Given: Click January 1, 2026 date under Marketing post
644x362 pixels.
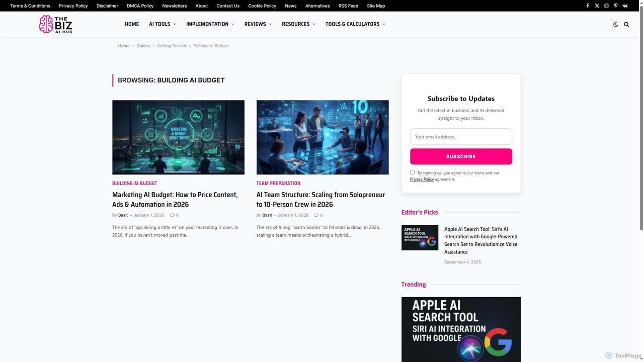Looking at the screenshot, I should tap(149, 215).
